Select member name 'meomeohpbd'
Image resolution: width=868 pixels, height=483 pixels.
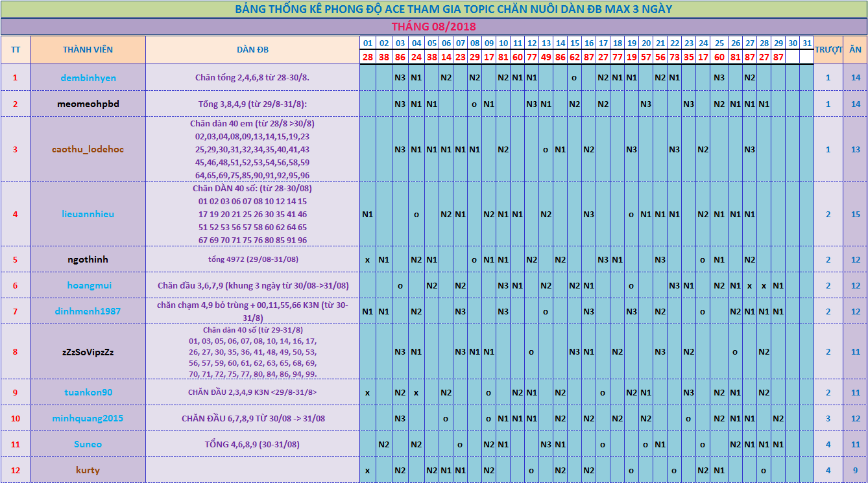88,104
